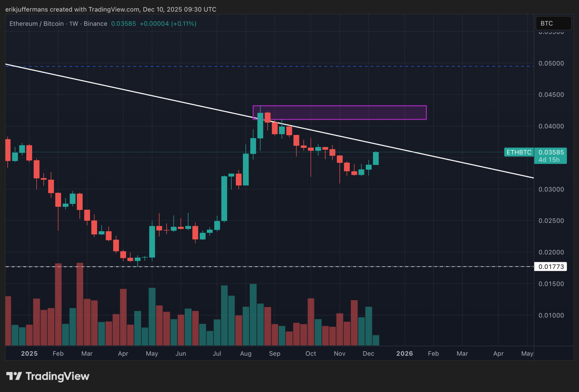Click the 2026 label on time axis
Viewport: 579px width, 392px height.
(404, 354)
